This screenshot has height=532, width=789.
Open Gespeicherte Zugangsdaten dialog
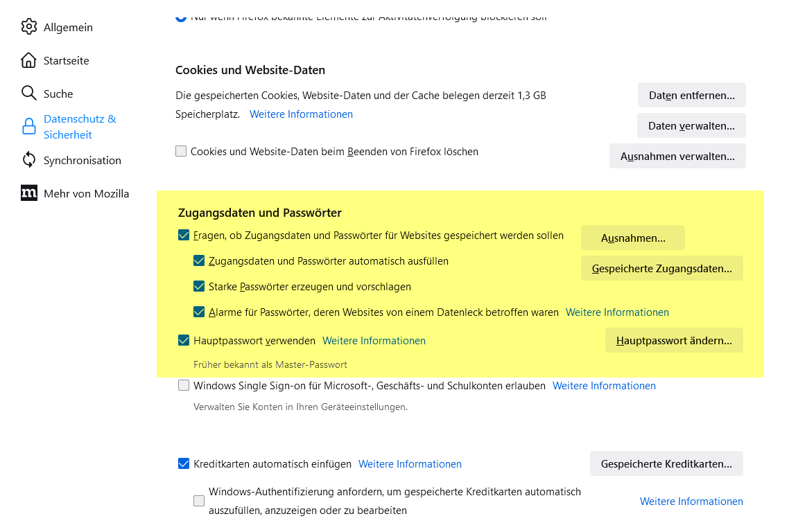tap(661, 268)
